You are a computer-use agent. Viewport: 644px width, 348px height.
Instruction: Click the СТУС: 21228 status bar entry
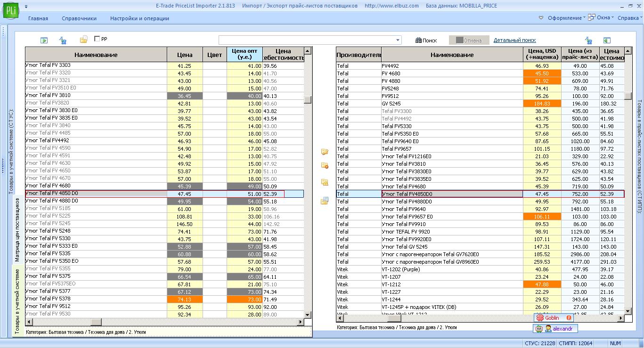(x=540, y=343)
